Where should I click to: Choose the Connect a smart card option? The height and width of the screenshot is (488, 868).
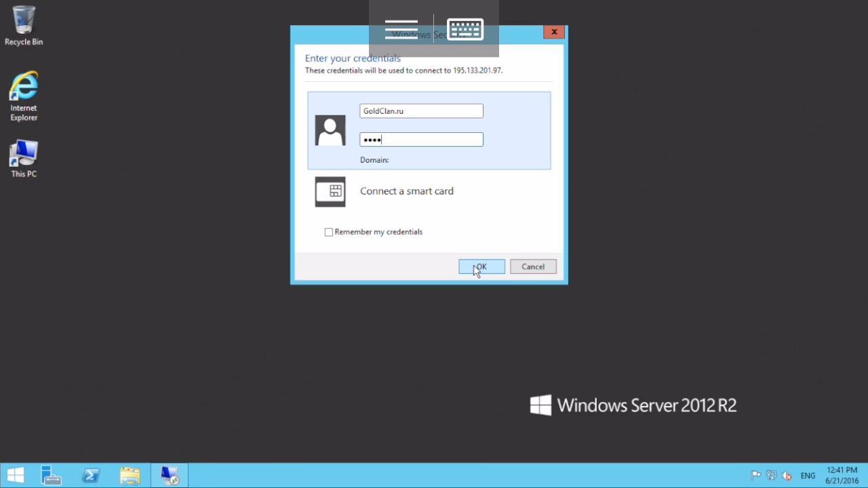coord(407,191)
